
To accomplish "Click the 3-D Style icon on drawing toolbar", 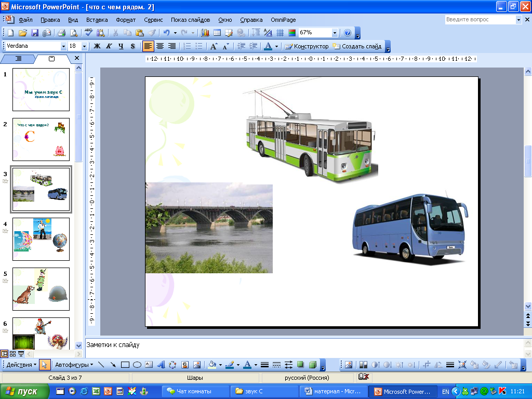I will (x=312, y=365).
